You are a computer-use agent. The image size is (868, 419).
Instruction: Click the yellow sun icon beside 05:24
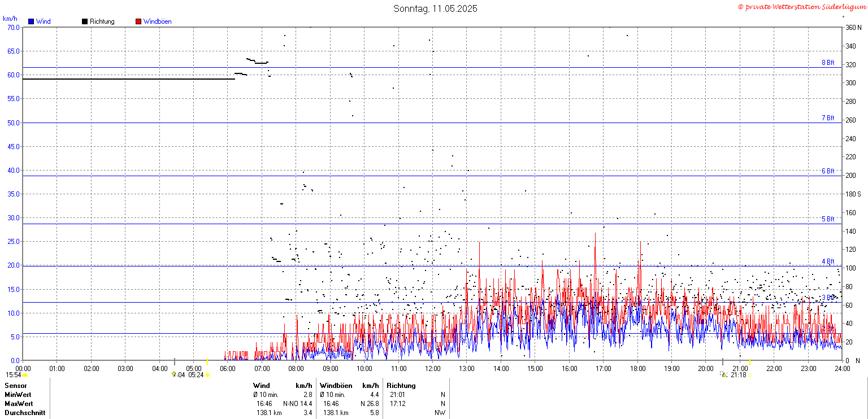coord(207,375)
